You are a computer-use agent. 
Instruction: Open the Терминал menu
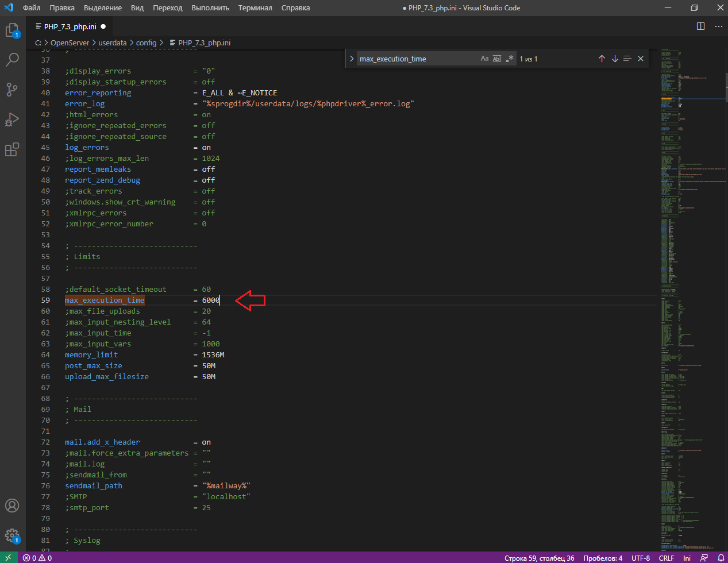[255, 8]
